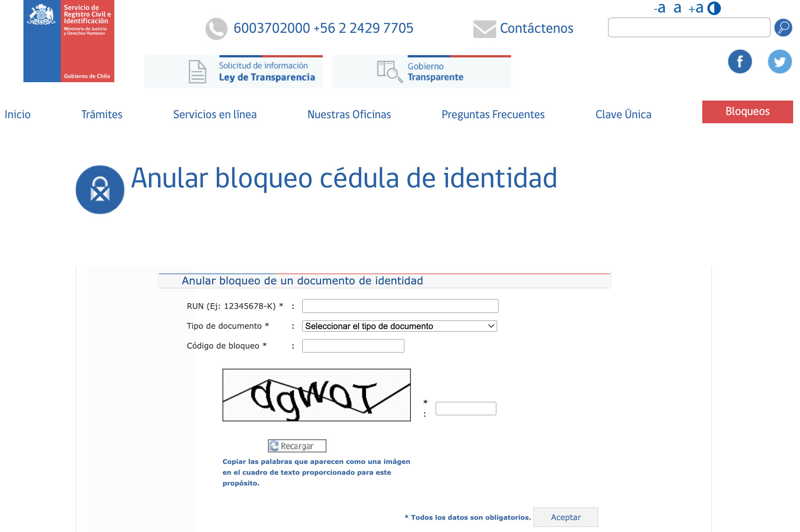
Task: Decrease font size with -a
Action: point(660,8)
